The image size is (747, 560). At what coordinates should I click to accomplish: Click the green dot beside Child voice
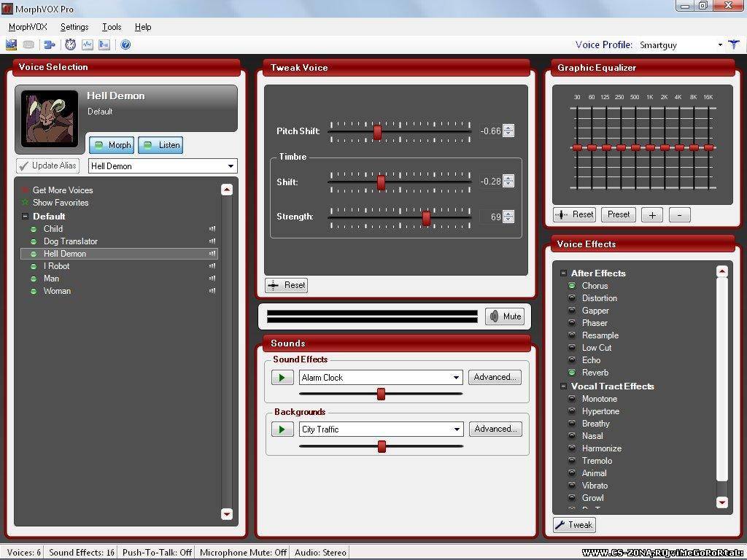pos(34,229)
